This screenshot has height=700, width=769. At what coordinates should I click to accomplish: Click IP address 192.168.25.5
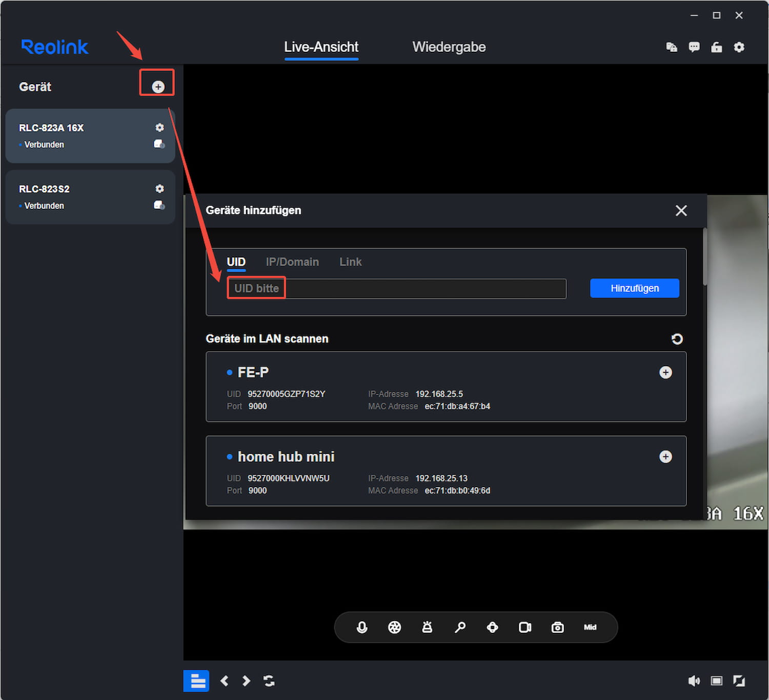[439, 394]
